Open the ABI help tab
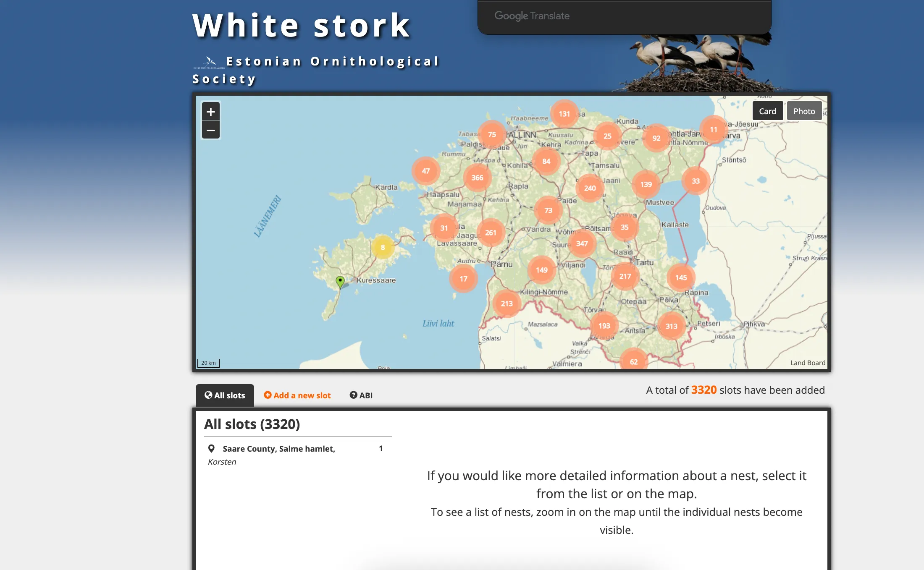 pos(361,395)
